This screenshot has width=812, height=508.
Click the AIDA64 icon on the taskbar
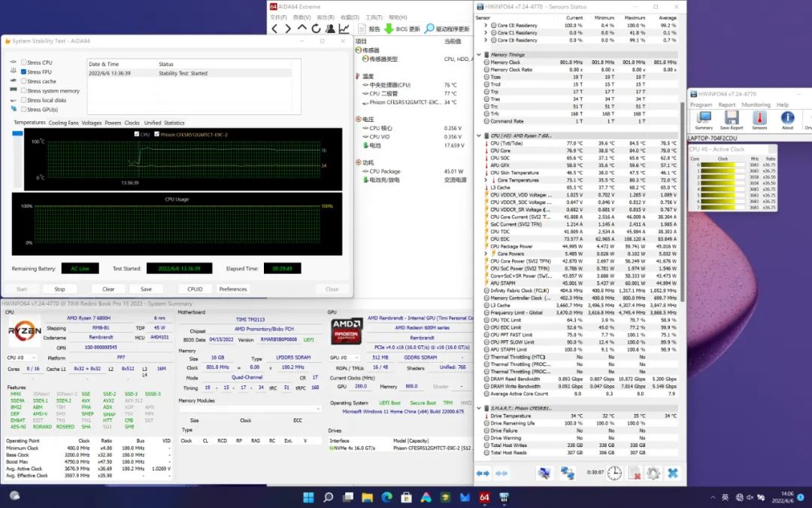tap(484, 497)
